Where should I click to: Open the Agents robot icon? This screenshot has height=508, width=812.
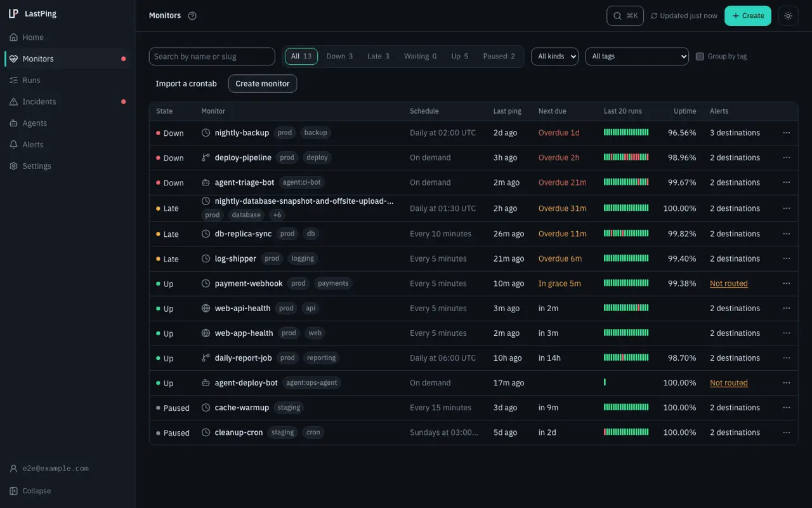(x=13, y=123)
